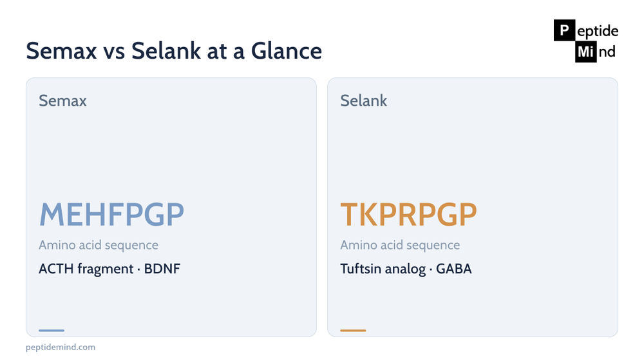Click the word Glance in the title

point(287,51)
